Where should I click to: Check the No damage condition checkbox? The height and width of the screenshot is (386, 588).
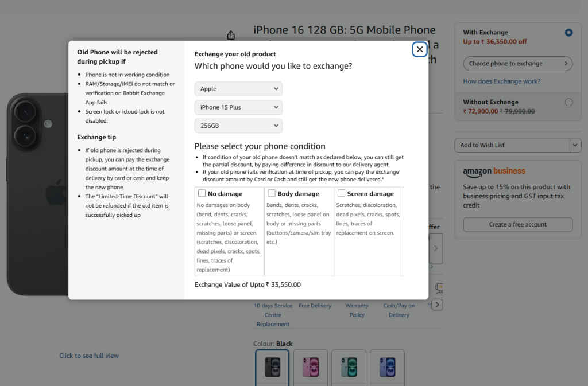[202, 193]
